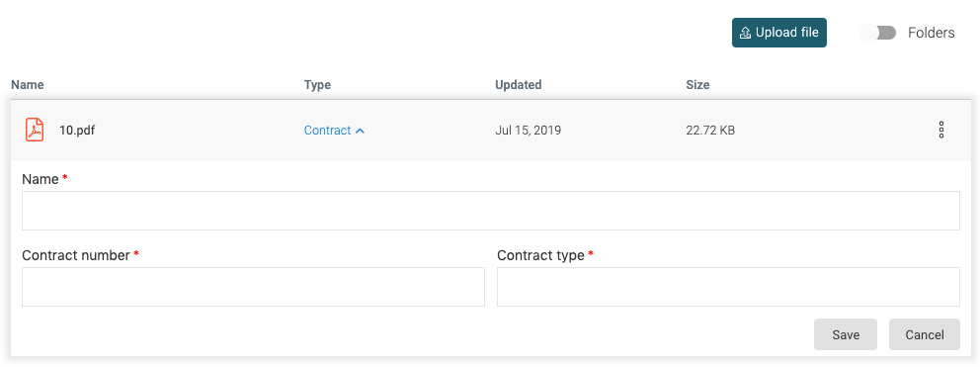Focus the Name input field
This screenshot has height=367, width=980.
(491, 211)
